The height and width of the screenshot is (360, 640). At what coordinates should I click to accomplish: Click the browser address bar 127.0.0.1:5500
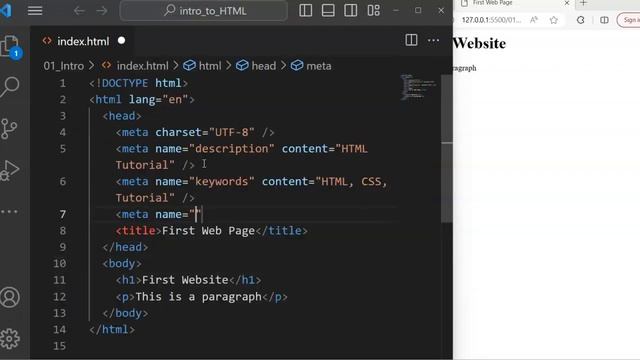491,20
